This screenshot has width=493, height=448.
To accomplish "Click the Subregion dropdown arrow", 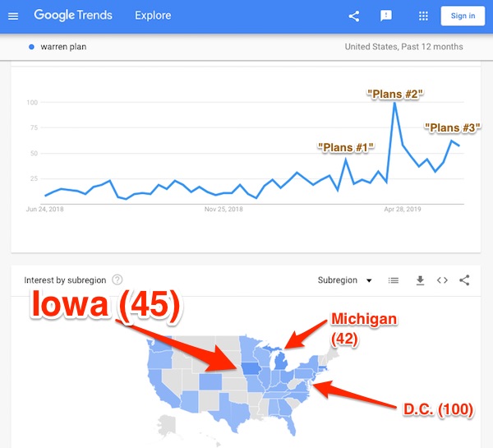I will coord(369,280).
